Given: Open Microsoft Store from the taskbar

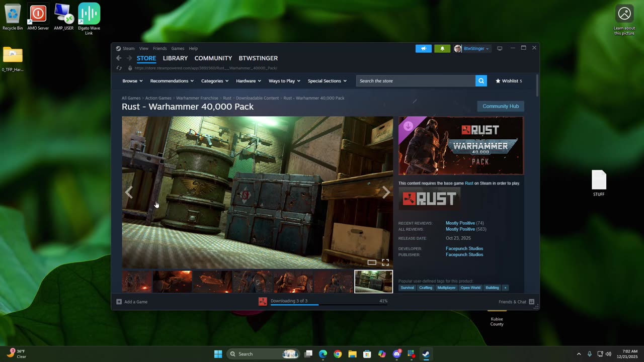Looking at the screenshot, I should tap(367, 354).
